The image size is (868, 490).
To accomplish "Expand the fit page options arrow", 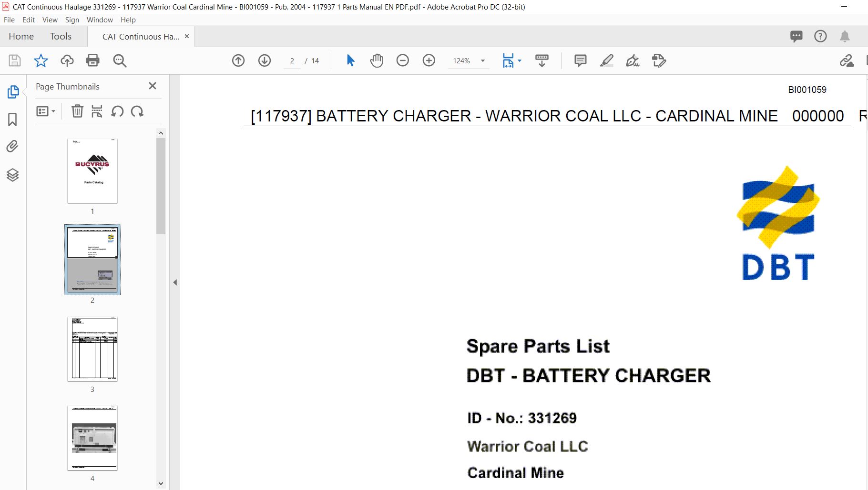I will [520, 60].
